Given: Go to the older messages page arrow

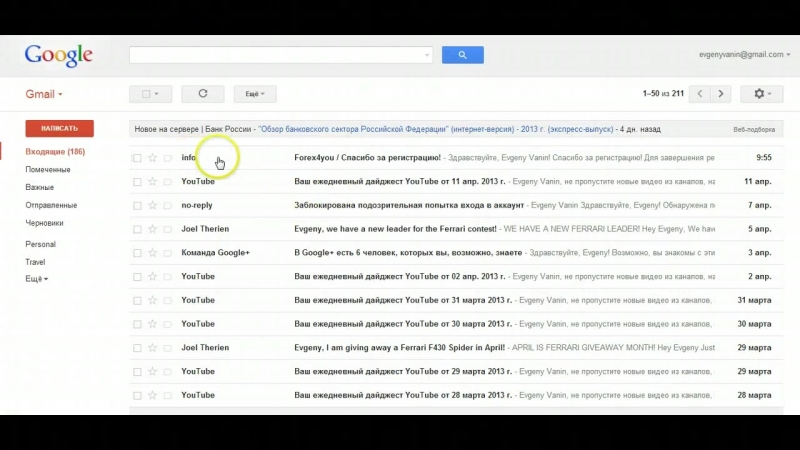Looking at the screenshot, I should pyautogui.click(x=721, y=93).
